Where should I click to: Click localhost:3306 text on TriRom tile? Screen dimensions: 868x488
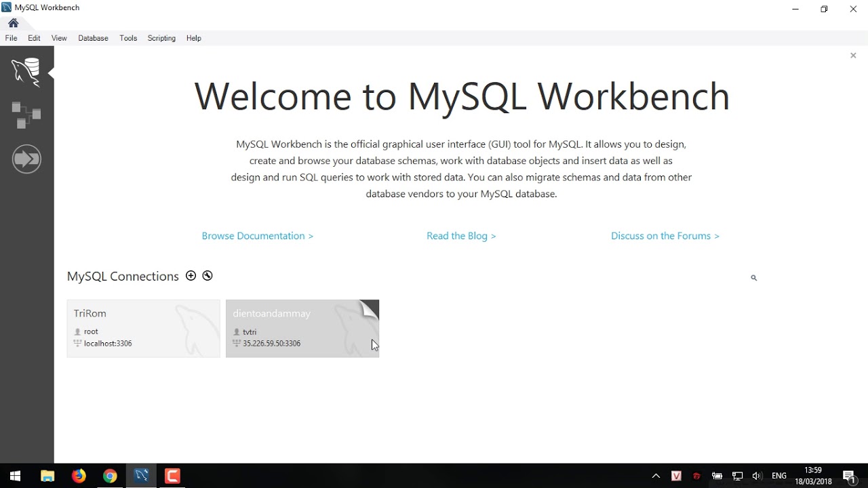pos(108,344)
